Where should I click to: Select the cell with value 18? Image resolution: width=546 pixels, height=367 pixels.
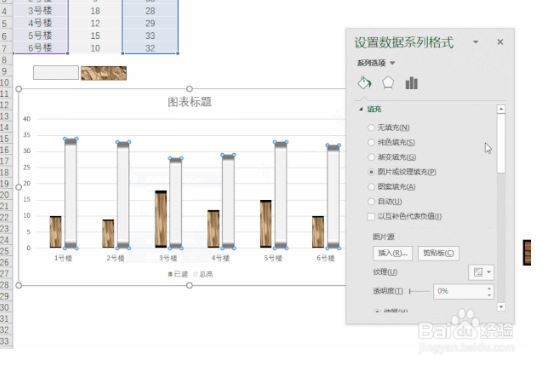[x=95, y=11]
